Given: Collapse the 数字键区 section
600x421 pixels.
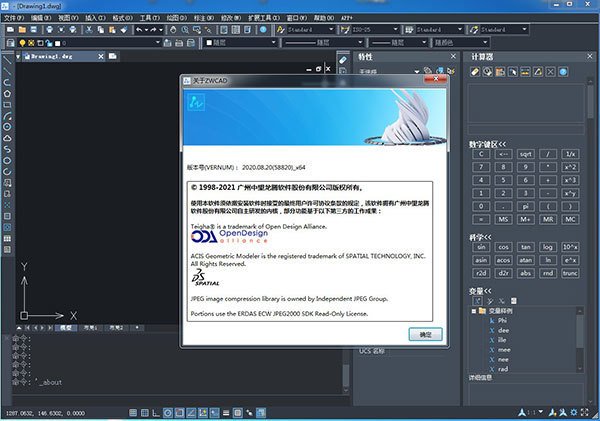Looking at the screenshot, I should 488,144.
